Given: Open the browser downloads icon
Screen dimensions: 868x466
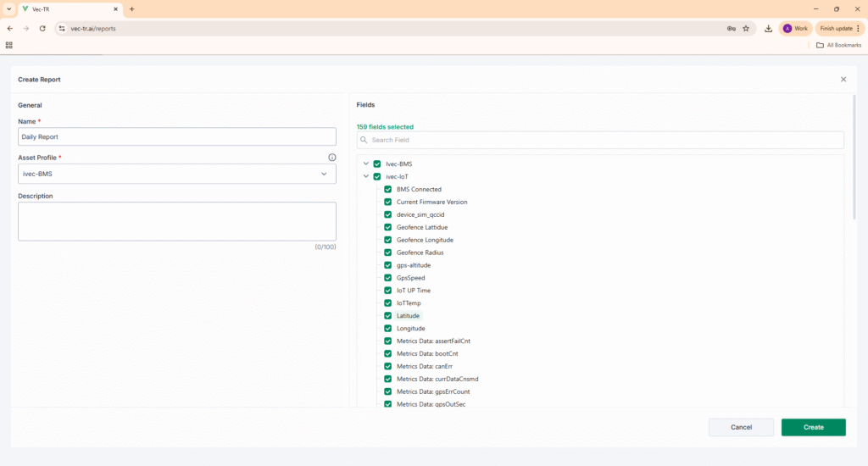Looking at the screenshot, I should [x=768, y=28].
